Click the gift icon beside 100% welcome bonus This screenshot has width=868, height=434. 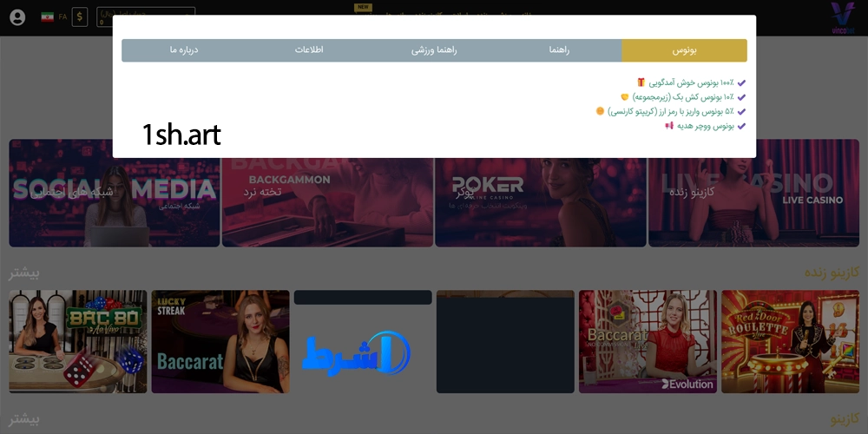point(641,82)
